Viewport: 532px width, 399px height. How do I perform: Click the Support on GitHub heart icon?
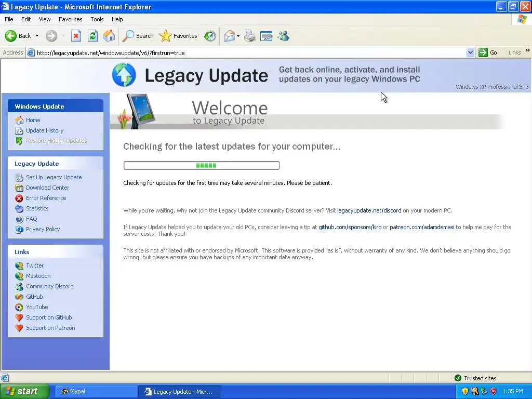[19, 317]
